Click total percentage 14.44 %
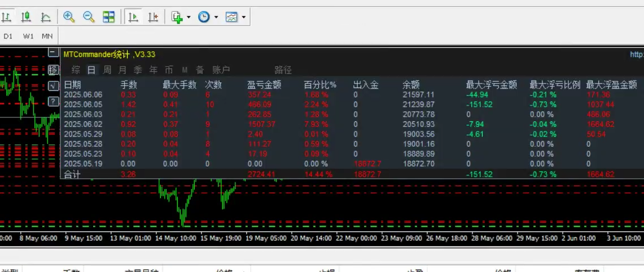Viewport: 644px width, 272px height. 318,174
